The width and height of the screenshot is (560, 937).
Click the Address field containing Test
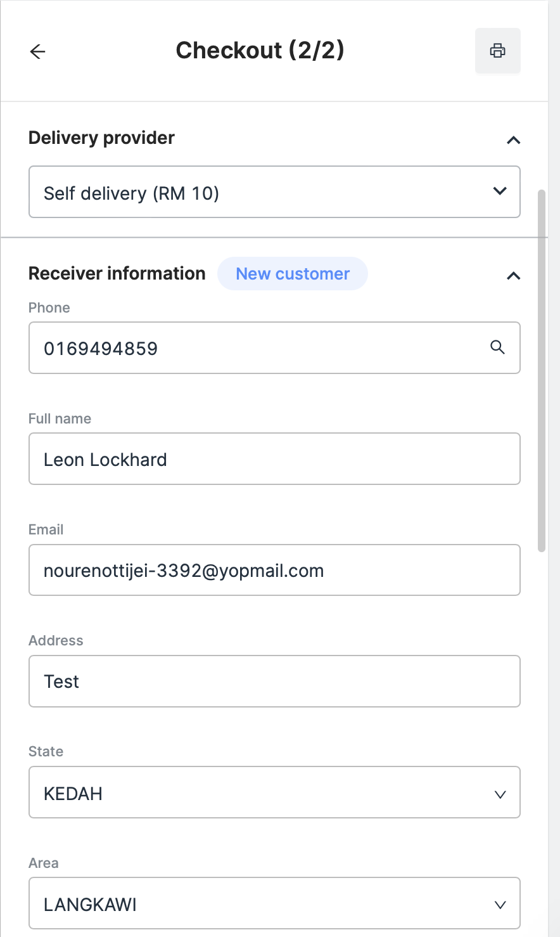pos(274,682)
